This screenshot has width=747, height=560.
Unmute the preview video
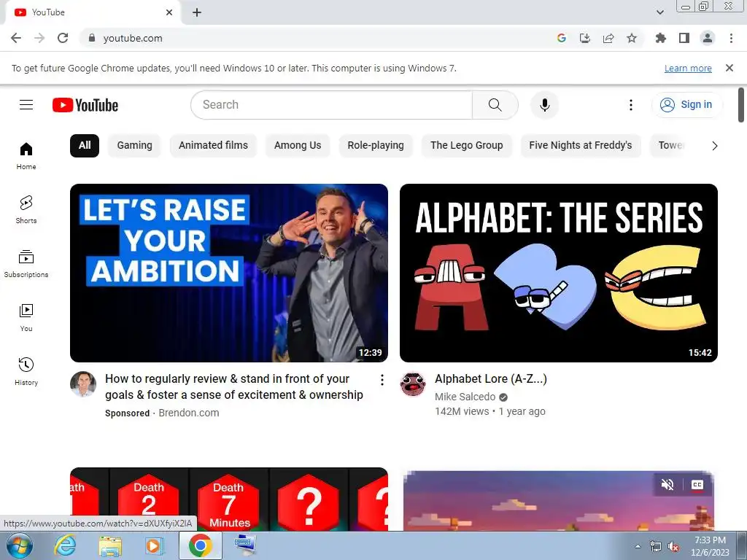coord(667,485)
